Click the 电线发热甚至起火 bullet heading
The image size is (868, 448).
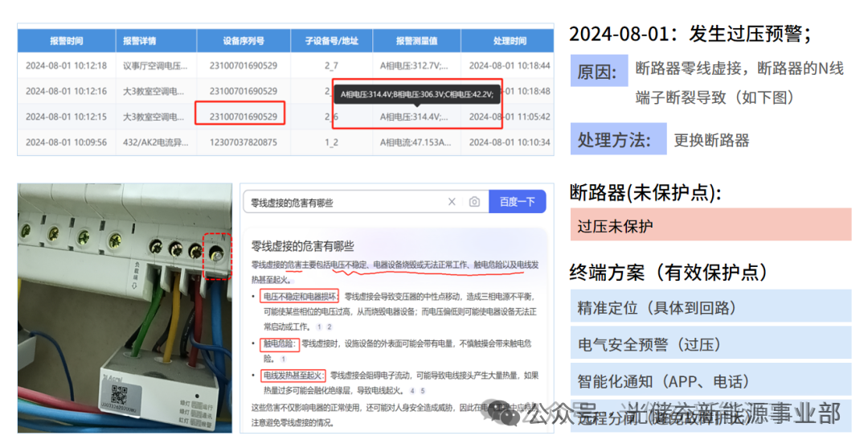tap(293, 376)
